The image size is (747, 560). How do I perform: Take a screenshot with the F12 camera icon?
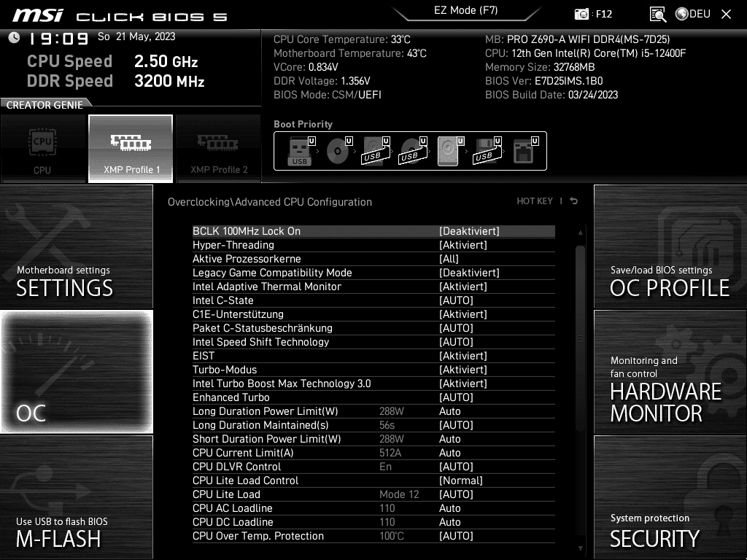coord(581,14)
